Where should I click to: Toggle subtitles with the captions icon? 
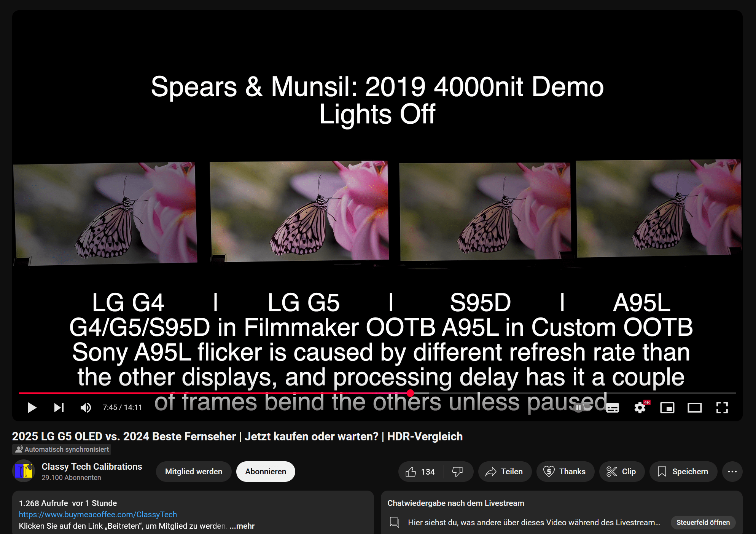[613, 408]
